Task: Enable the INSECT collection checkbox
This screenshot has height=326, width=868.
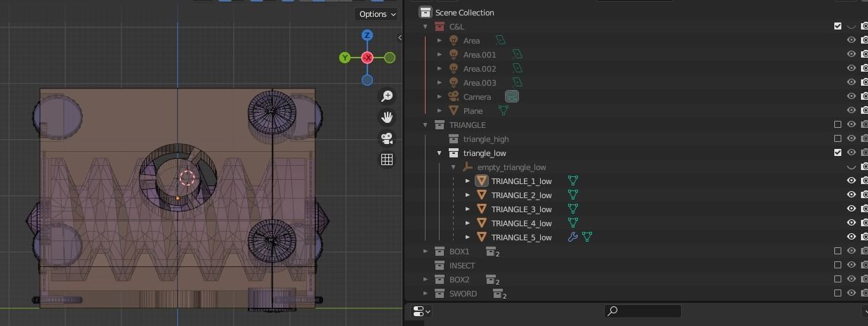Action: click(x=837, y=265)
